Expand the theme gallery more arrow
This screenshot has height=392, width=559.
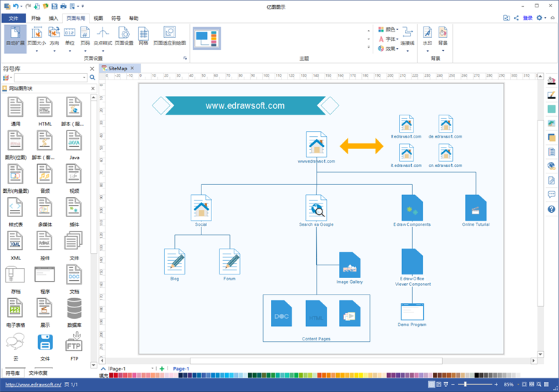[x=368, y=47]
